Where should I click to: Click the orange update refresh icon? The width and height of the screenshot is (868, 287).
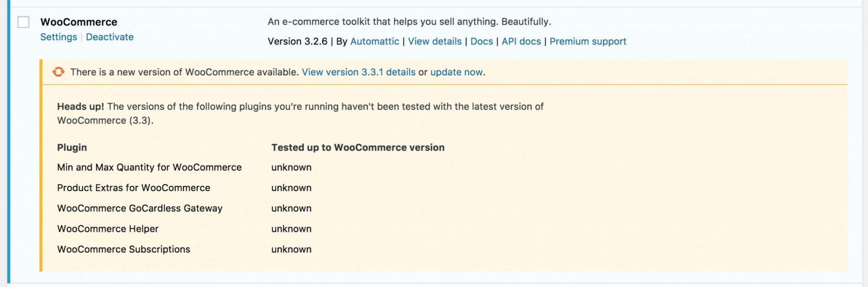pyautogui.click(x=58, y=72)
